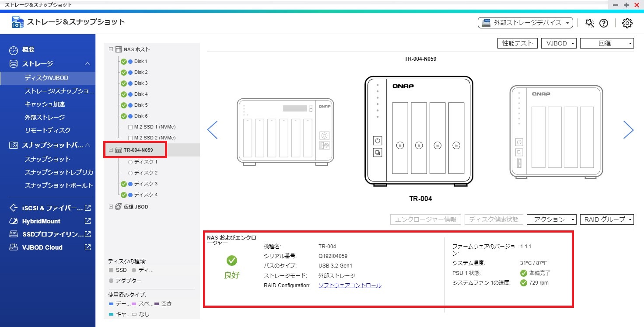Click the tools wrench icon in header

pos(590,23)
